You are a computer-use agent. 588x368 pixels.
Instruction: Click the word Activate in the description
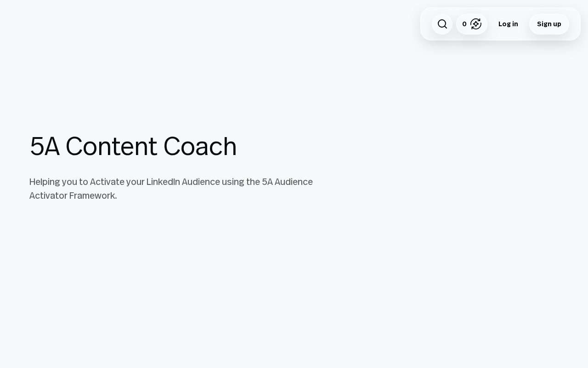[x=107, y=182]
